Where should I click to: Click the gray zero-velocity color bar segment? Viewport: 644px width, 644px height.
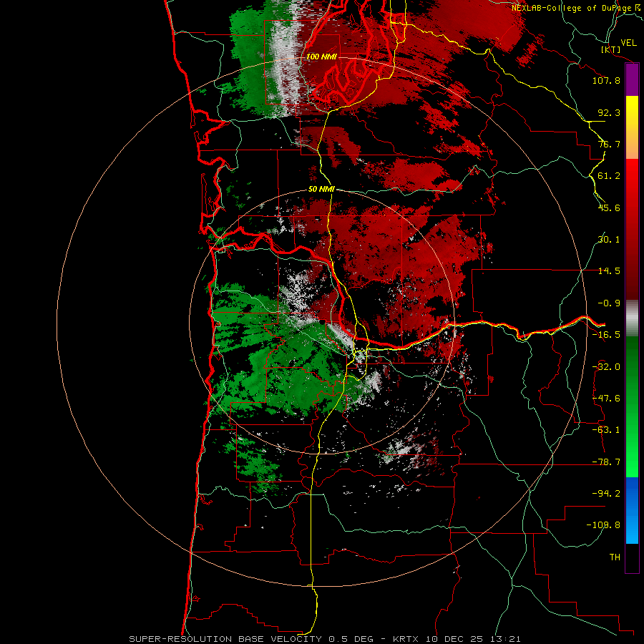click(x=632, y=318)
